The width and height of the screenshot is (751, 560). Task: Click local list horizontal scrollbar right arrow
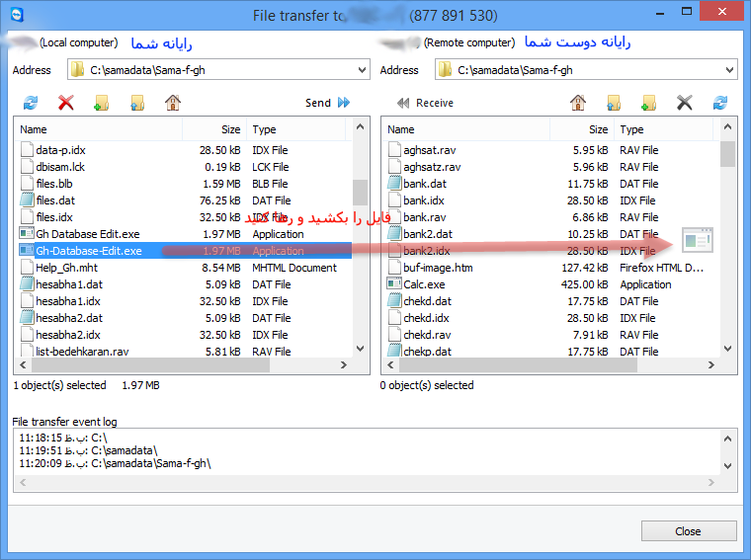click(344, 364)
